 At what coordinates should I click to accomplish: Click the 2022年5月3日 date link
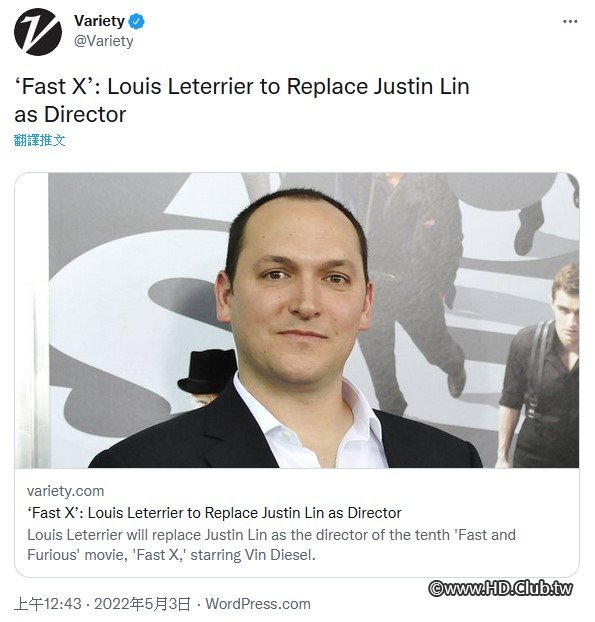click(142, 604)
